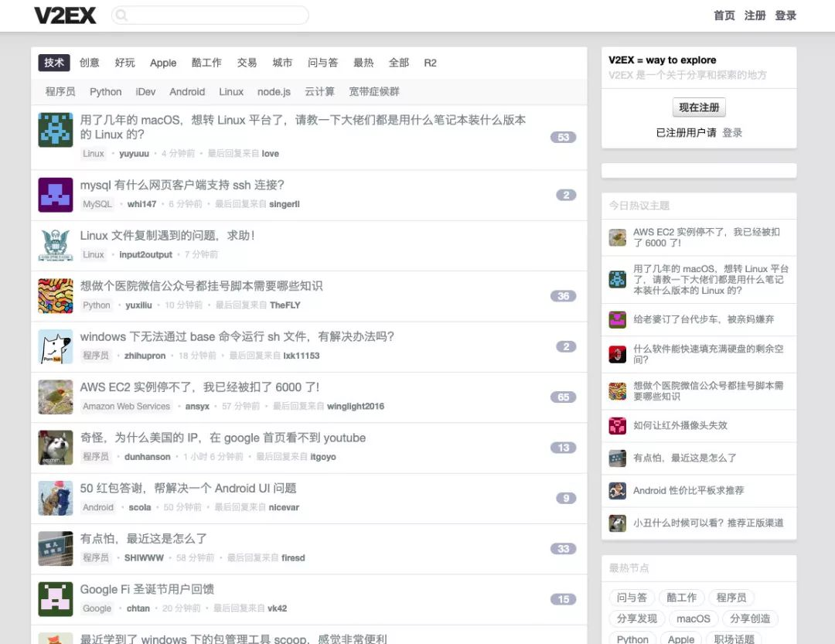Open sidebar hot topic AWS EC2 实例停不了

pyautogui.click(x=707, y=237)
